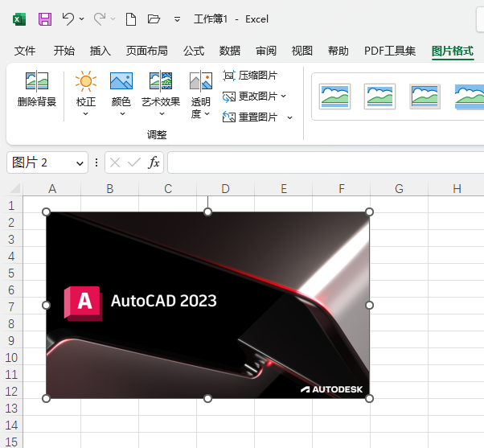Click the fx insert function icon
This screenshot has width=484, height=448.
(x=154, y=162)
